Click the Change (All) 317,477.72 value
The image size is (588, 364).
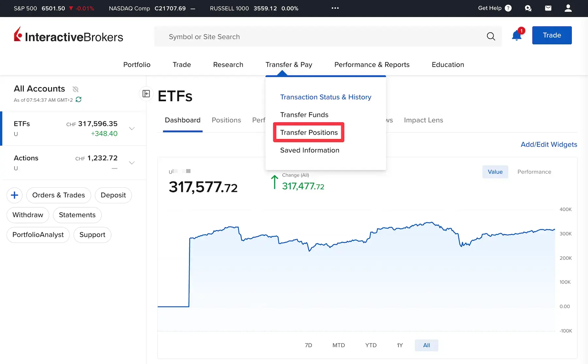303,186
